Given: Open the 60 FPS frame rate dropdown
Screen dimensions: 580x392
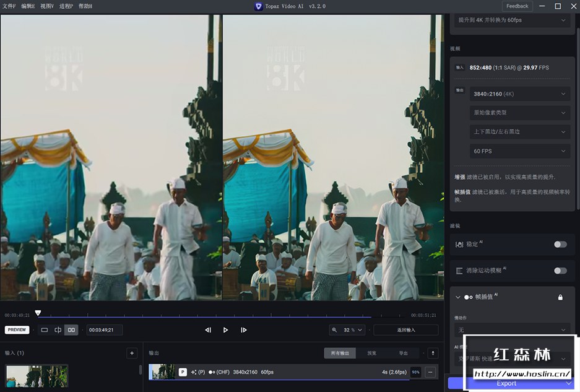Looking at the screenshot, I should [x=519, y=150].
